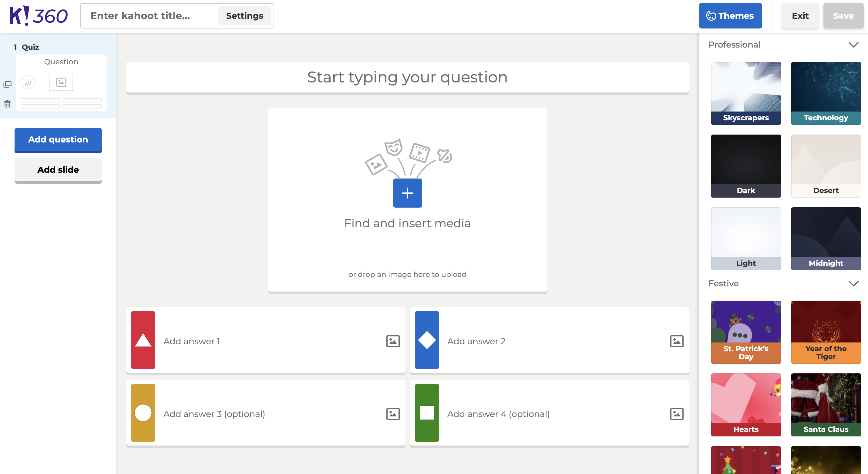Focus the kahoot title input field
This screenshot has height=474, width=868.
pyautogui.click(x=152, y=16)
